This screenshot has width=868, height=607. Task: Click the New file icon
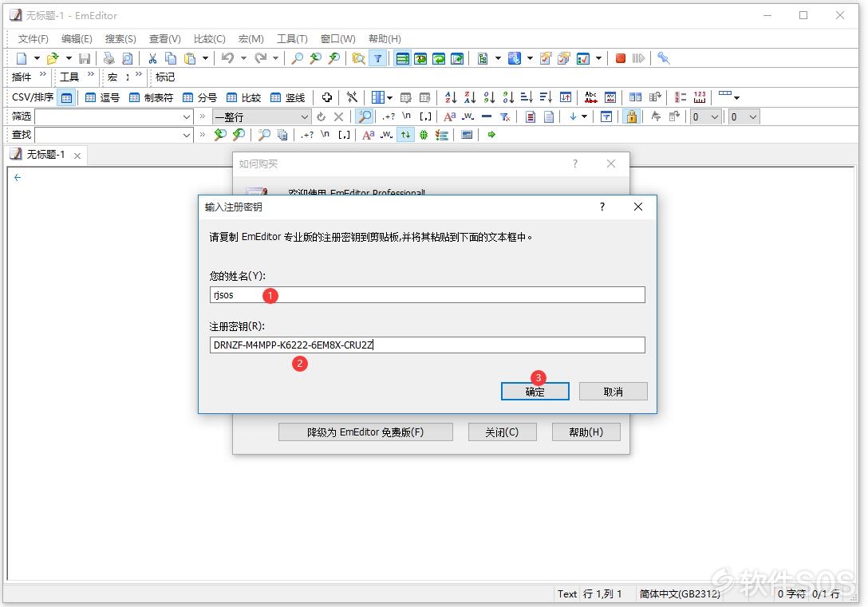click(22, 58)
